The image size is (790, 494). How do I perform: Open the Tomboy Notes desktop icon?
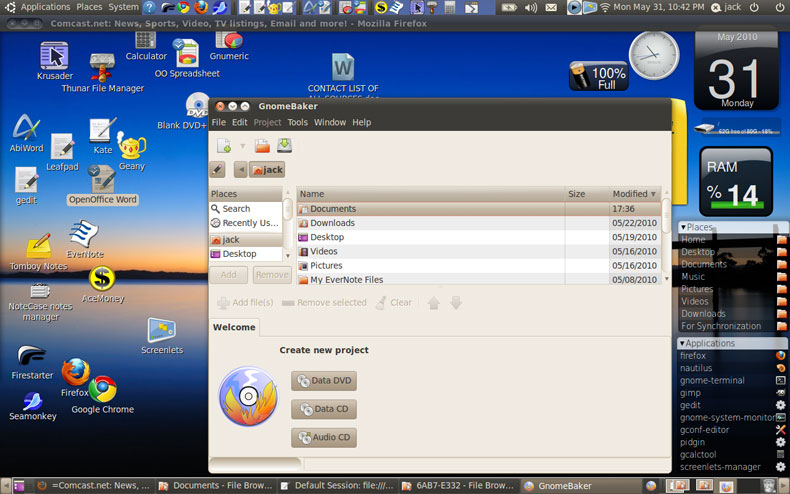point(38,252)
